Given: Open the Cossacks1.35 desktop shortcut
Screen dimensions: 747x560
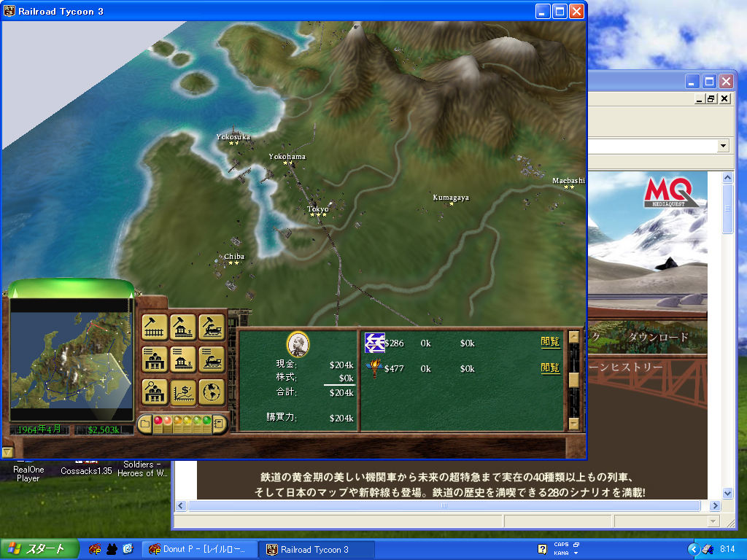Looking at the screenshot, I should (x=86, y=469).
